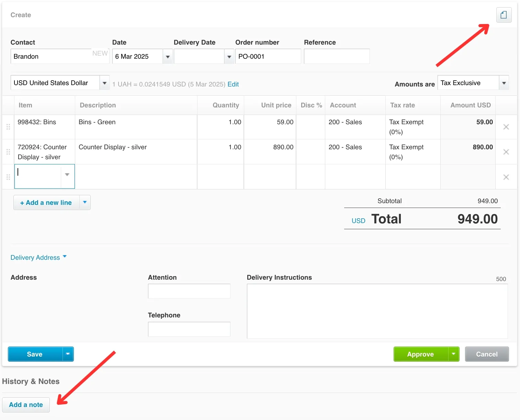Focus the Contact field containing Brandon

coord(60,56)
